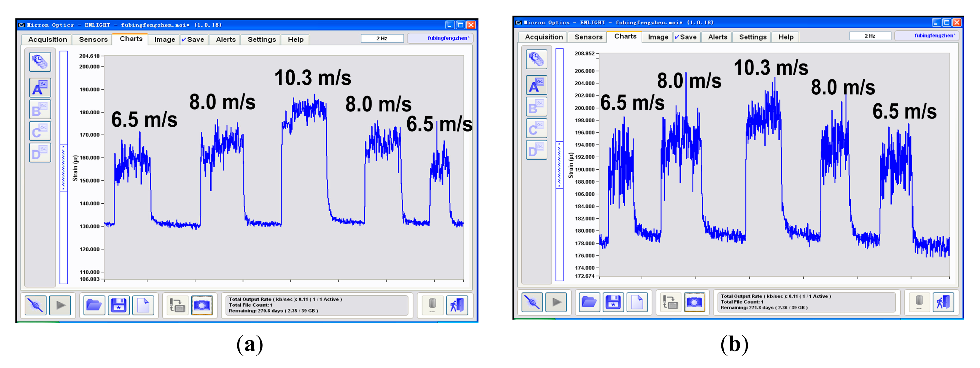
Task: Click the 2 Hz rate field in left window
Action: 382,38
